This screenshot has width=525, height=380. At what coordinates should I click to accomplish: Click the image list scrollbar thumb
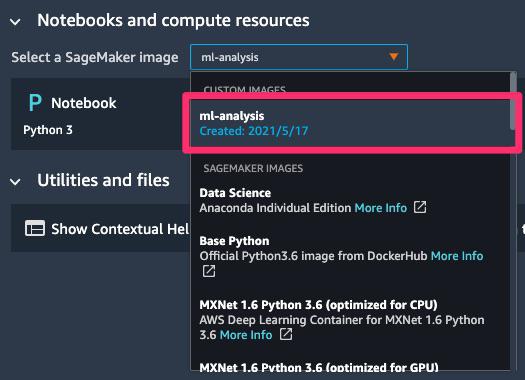coord(513,100)
